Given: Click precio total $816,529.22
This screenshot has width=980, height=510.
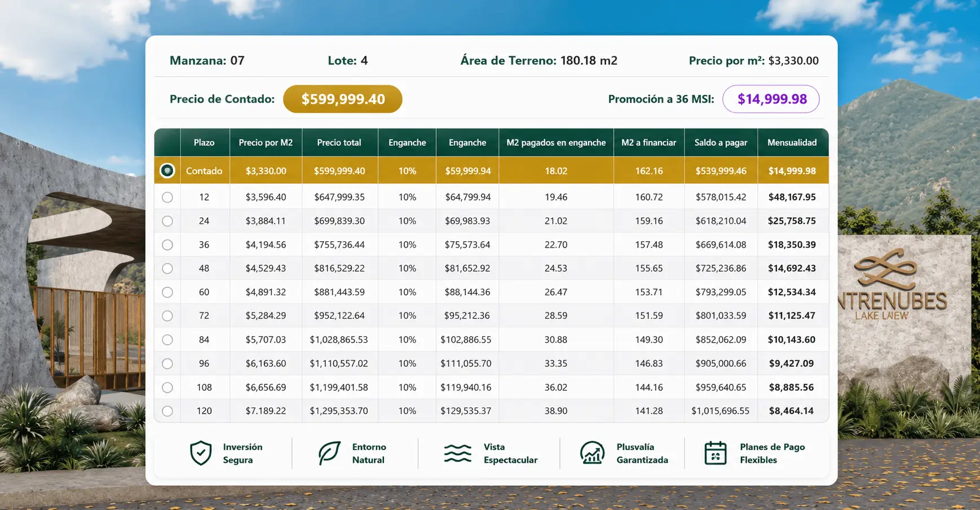Looking at the screenshot, I should [x=339, y=268].
